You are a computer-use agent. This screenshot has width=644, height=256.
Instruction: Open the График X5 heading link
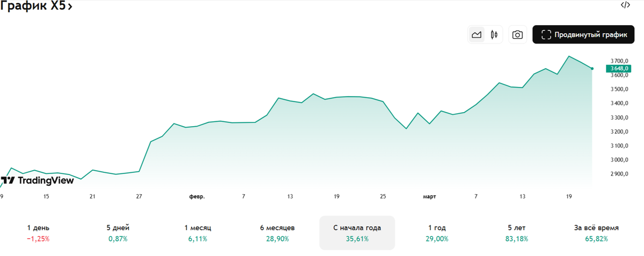pos(36,6)
